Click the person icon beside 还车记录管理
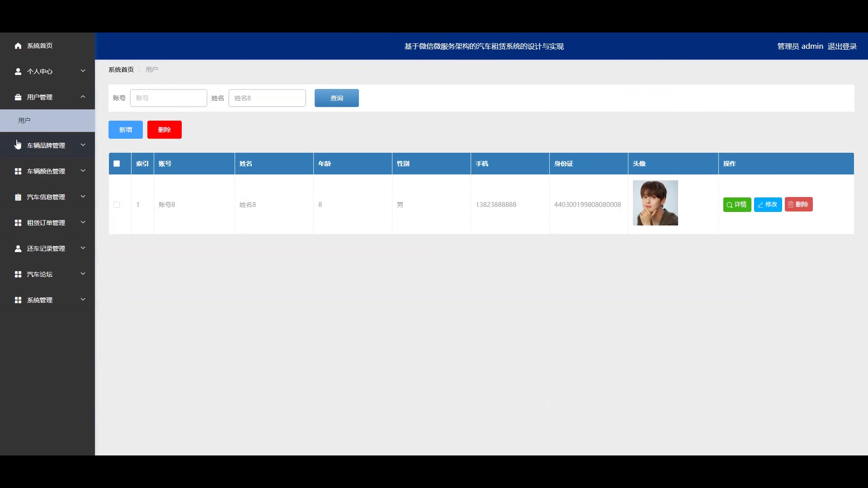Image resolution: width=868 pixels, height=488 pixels. [18, 249]
